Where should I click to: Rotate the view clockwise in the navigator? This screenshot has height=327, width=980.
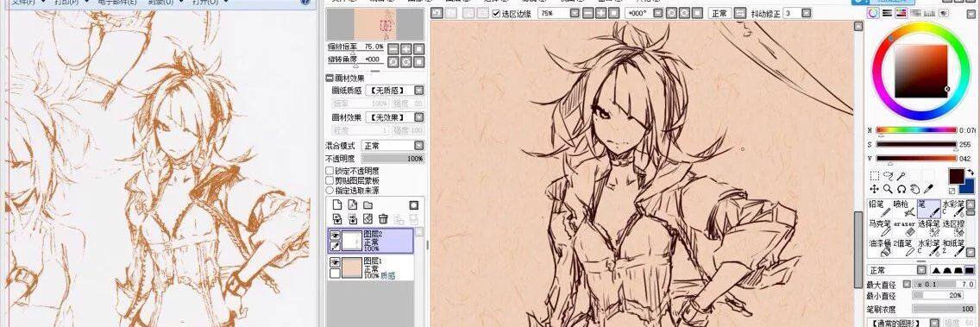[x=406, y=61]
